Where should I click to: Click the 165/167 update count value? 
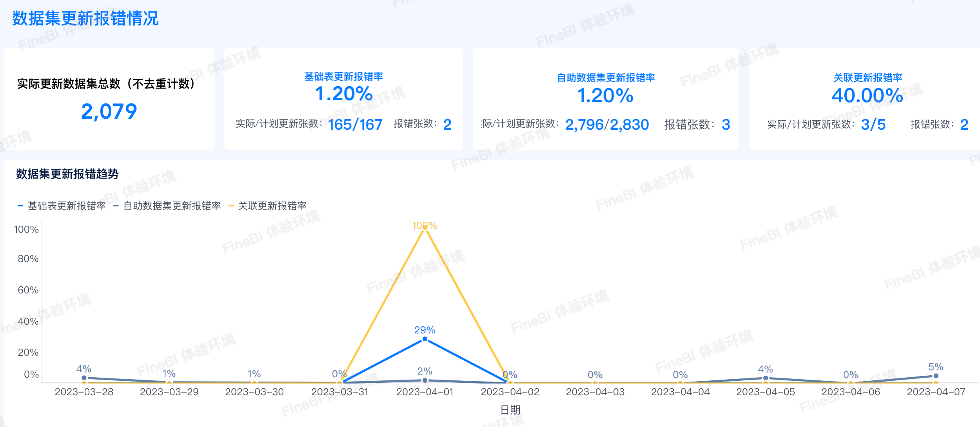point(355,125)
